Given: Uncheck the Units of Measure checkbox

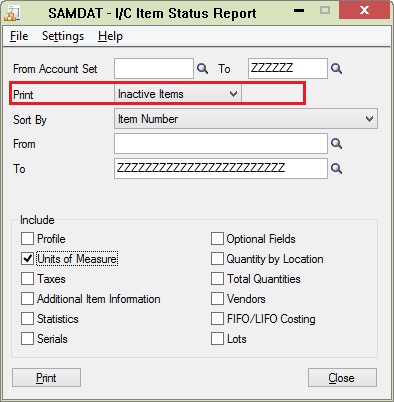Looking at the screenshot, I should click(27, 259).
